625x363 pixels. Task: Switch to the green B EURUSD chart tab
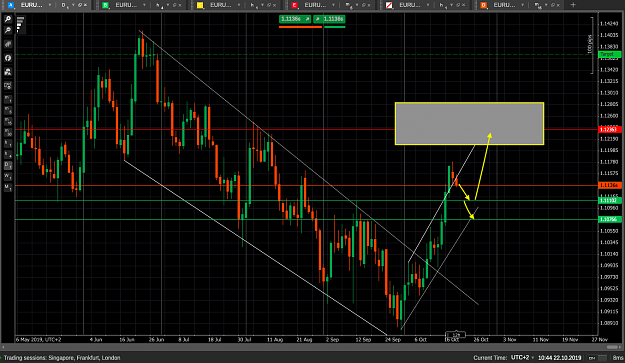coord(126,5)
